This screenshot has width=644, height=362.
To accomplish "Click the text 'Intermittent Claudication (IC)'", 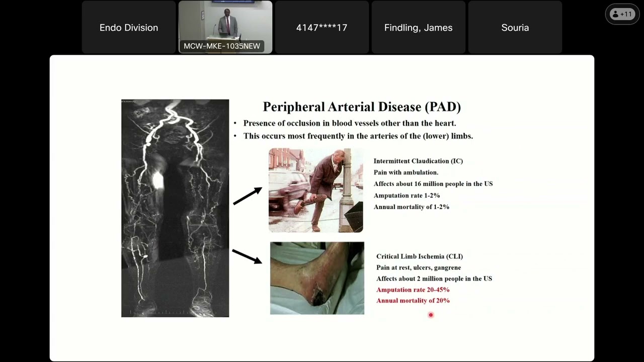I will click(x=418, y=161).
